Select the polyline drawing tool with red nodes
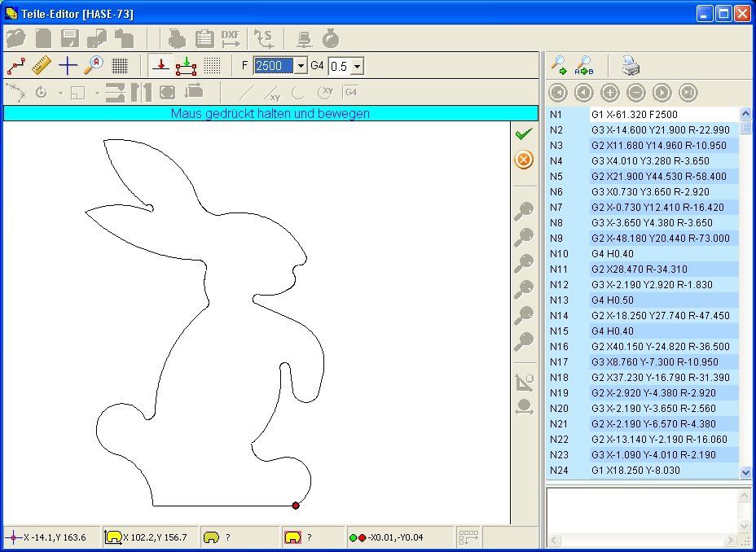The image size is (756, 552). [x=16, y=65]
